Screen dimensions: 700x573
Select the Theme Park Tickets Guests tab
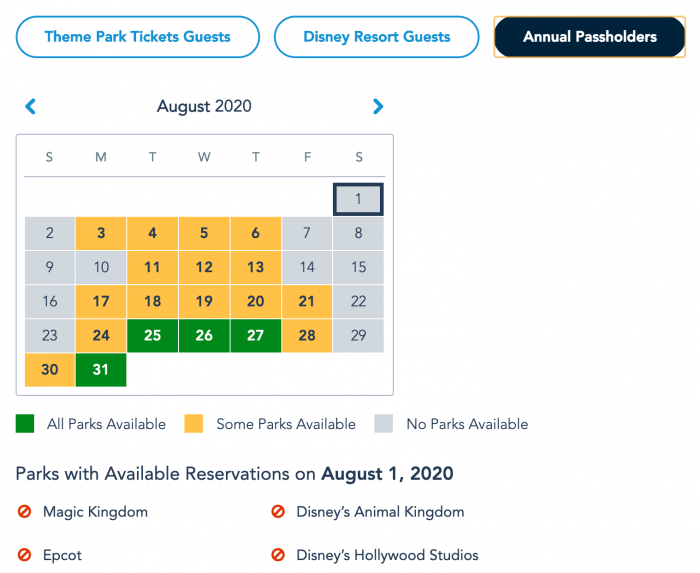[137, 37]
